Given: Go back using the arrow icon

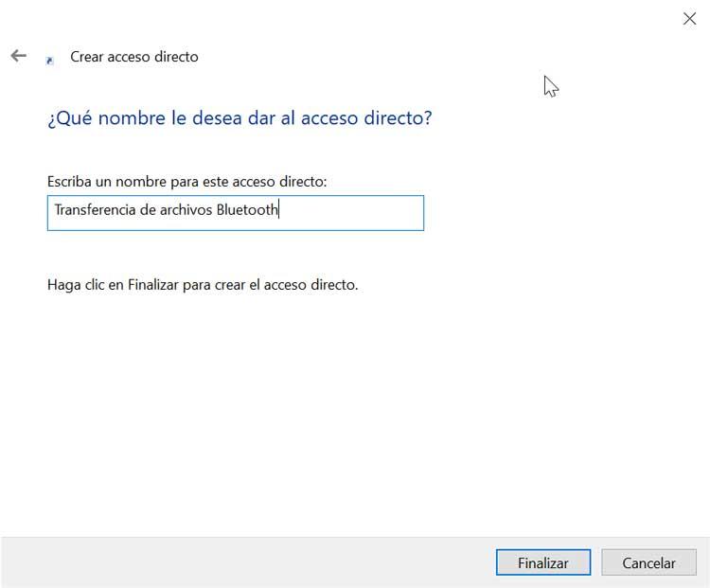Looking at the screenshot, I should tap(18, 56).
